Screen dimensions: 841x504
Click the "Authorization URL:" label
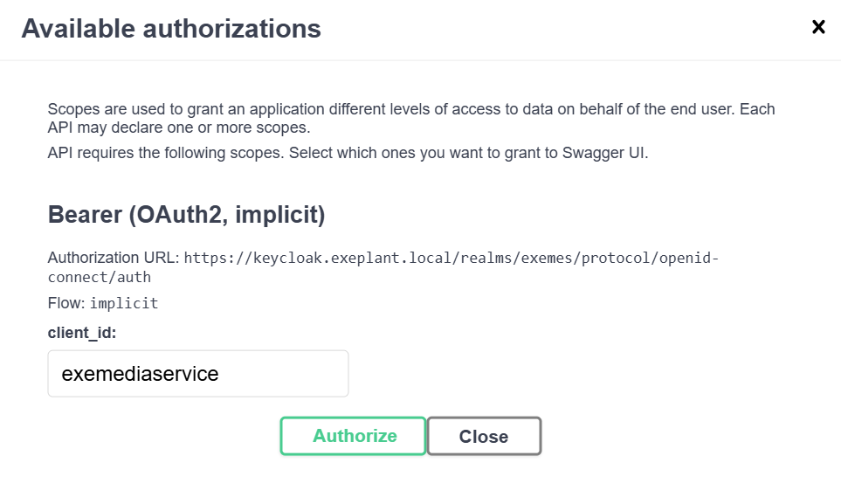(x=113, y=259)
